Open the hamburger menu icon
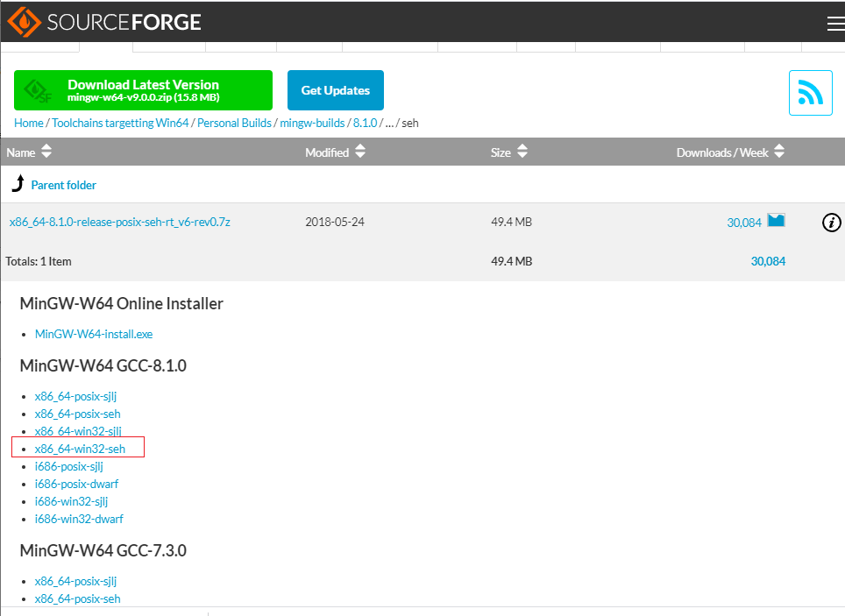 (834, 24)
